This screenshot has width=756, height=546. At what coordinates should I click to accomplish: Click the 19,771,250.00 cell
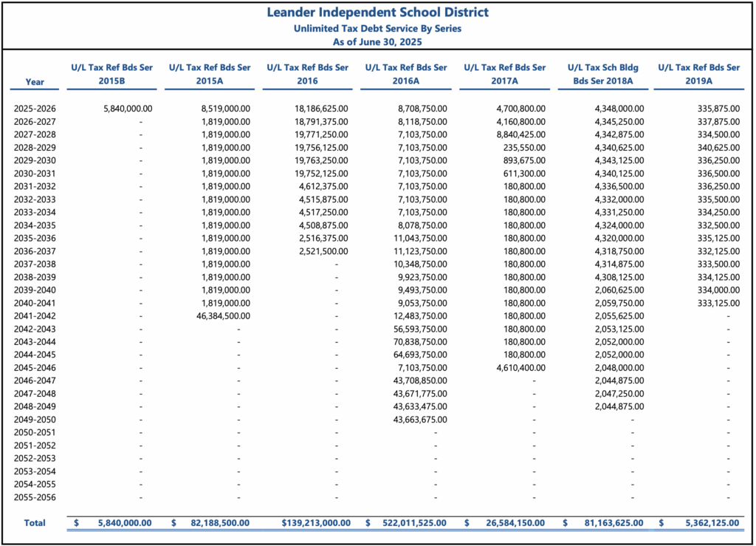point(322,134)
